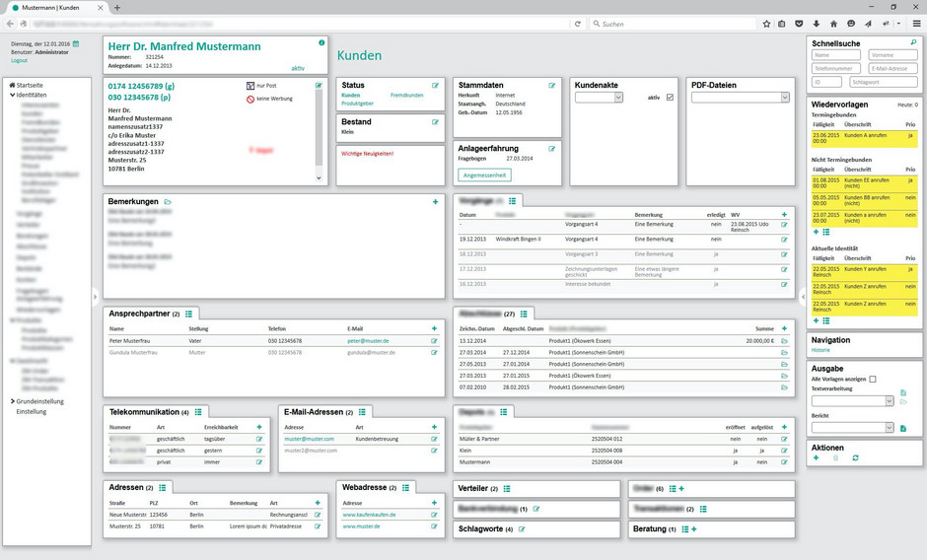Open the peter@muster.de email link
The height and width of the screenshot is (560, 927).
coord(368,341)
